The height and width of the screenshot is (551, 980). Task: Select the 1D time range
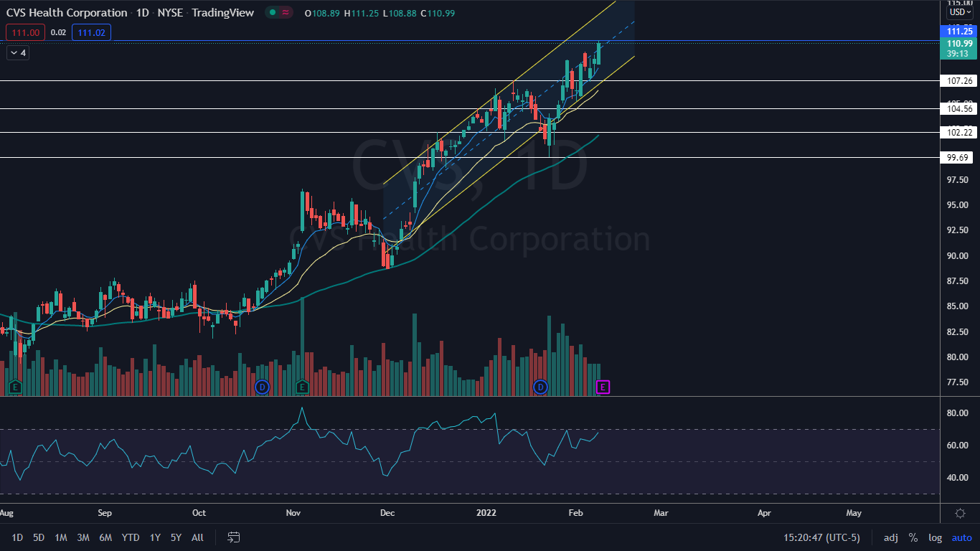click(x=17, y=537)
